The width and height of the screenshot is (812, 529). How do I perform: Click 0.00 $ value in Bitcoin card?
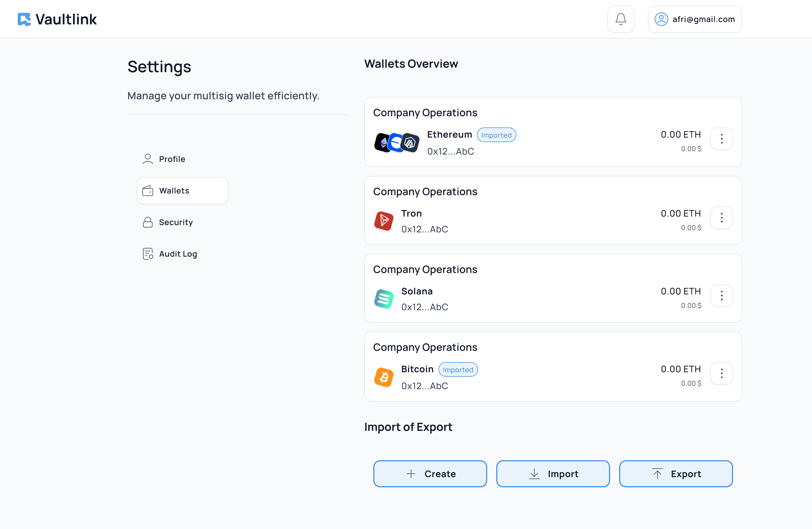pos(691,383)
